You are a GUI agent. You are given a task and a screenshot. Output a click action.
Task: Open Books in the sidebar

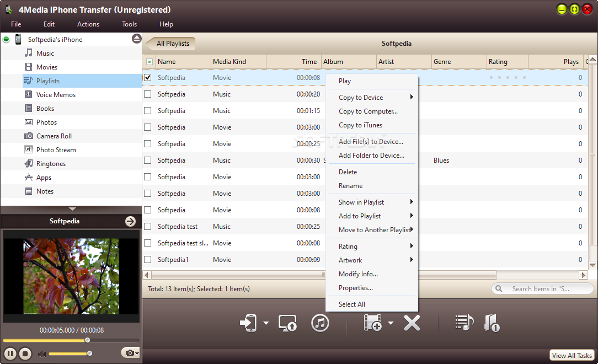pyautogui.click(x=45, y=108)
